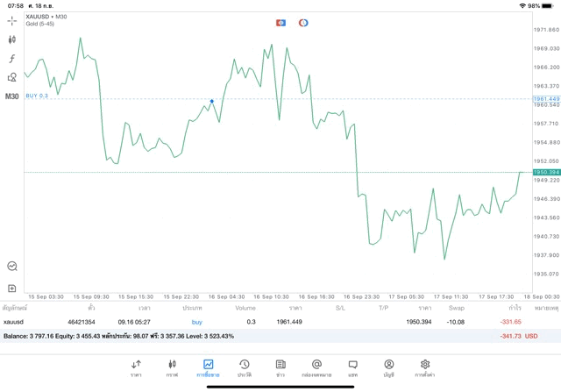
Task: Open the indicators function icon
Action: (11, 58)
